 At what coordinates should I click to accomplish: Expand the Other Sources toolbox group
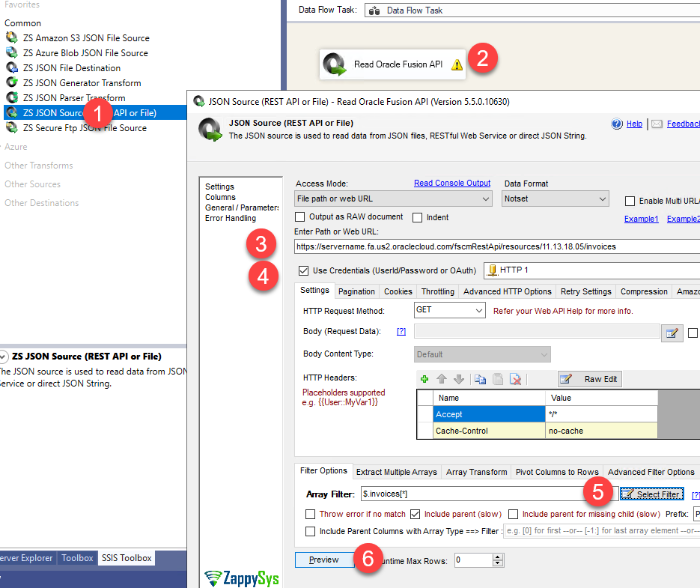(x=32, y=184)
